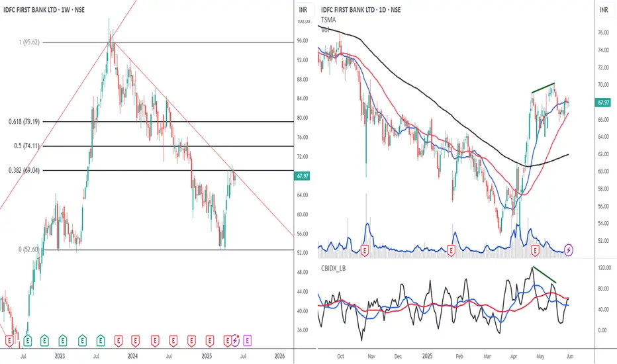
Task: Select the Fibonacci label 0.618 (79.19)
Action: tap(24, 122)
